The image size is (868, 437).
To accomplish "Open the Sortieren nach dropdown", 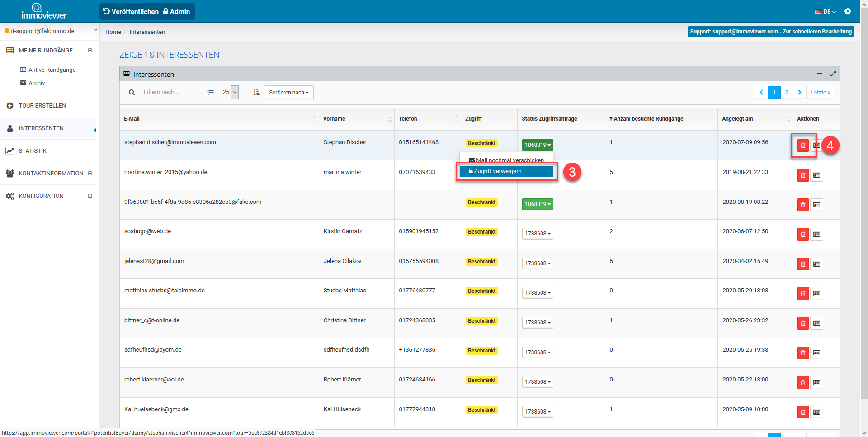I will coord(288,92).
